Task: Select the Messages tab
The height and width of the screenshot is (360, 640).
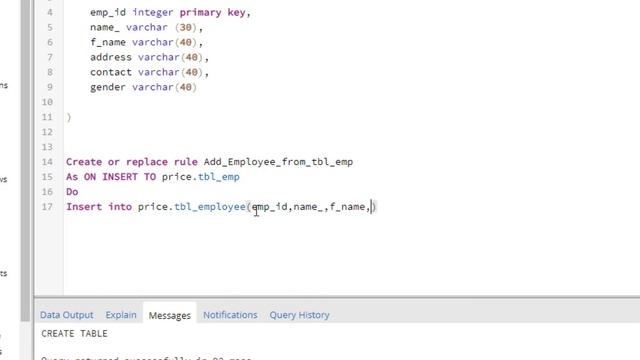Action: [x=169, y=315]
